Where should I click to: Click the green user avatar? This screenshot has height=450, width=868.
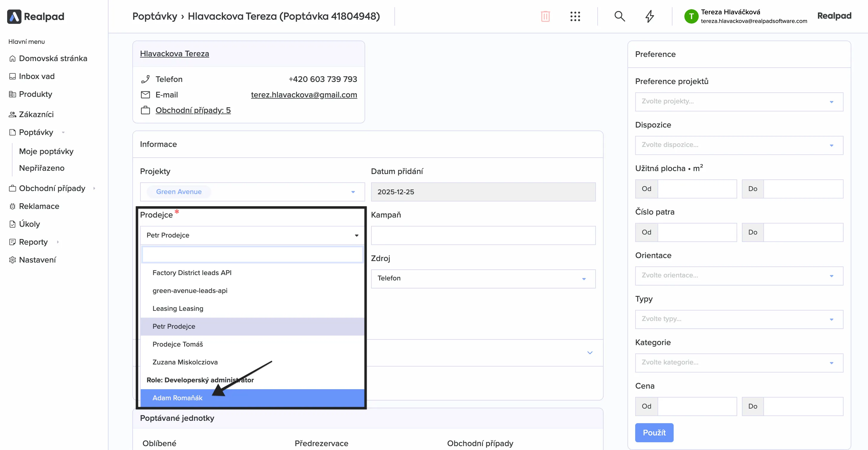click(x=691, y=16)
